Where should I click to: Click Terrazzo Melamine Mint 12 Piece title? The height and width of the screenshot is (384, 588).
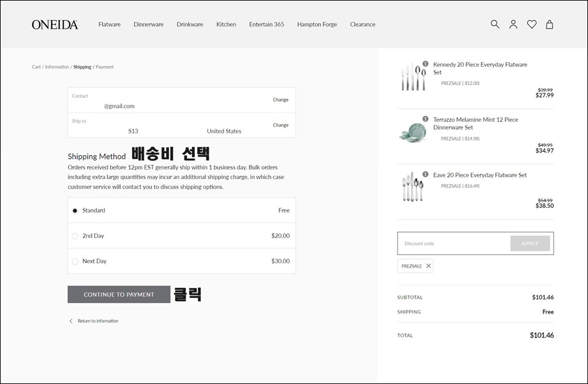click(475, 123)
